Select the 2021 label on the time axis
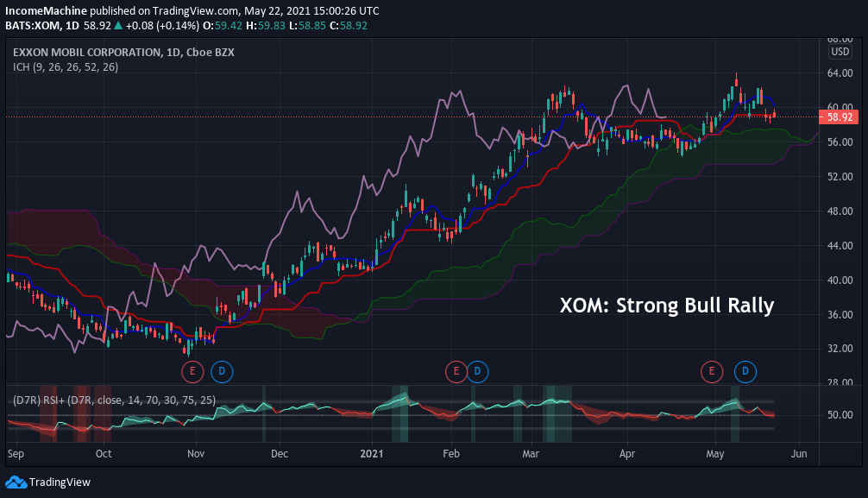 click(x=373, y=453)
